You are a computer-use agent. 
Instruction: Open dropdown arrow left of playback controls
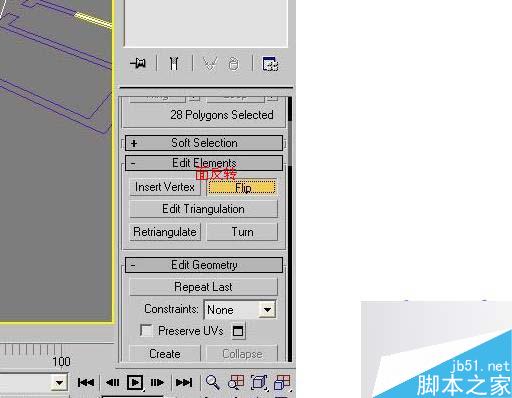point(59,382)
